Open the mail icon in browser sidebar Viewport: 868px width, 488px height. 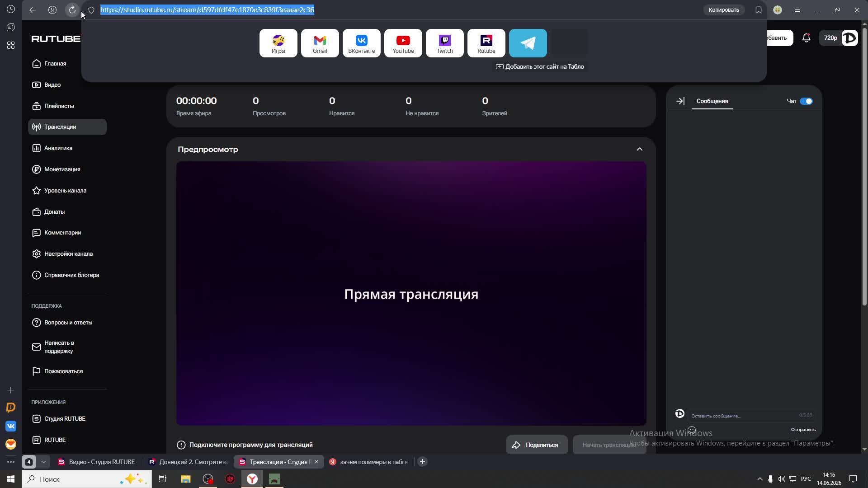pyautogui.click(x=11, y=444)
